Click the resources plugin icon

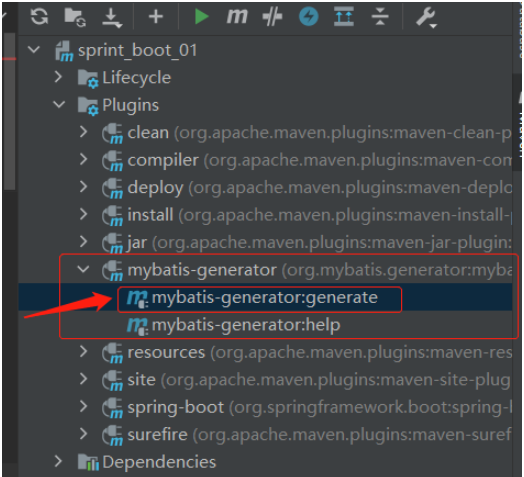click(112, 353)
